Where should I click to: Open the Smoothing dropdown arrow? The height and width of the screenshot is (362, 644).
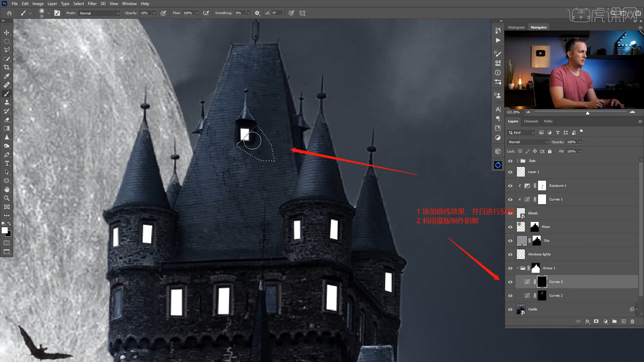(x=249, y=13)
